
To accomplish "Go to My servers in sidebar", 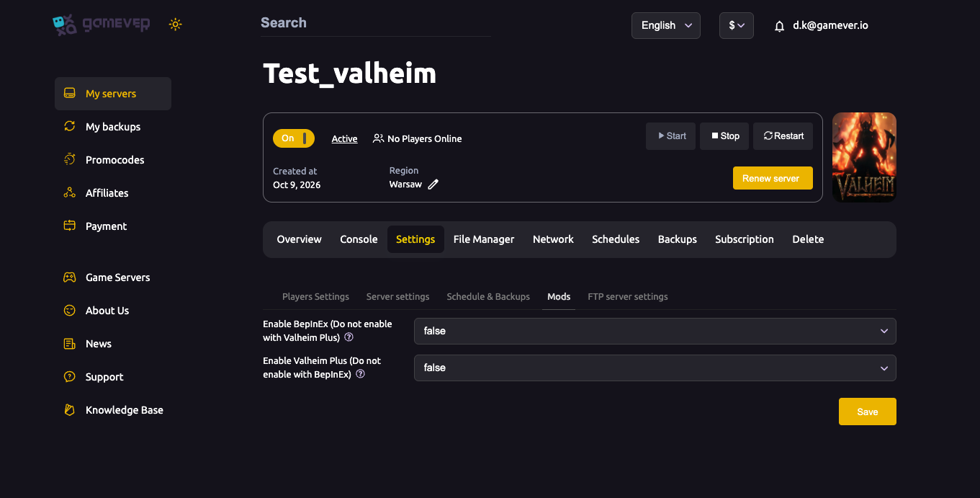I will pos(113,94).
